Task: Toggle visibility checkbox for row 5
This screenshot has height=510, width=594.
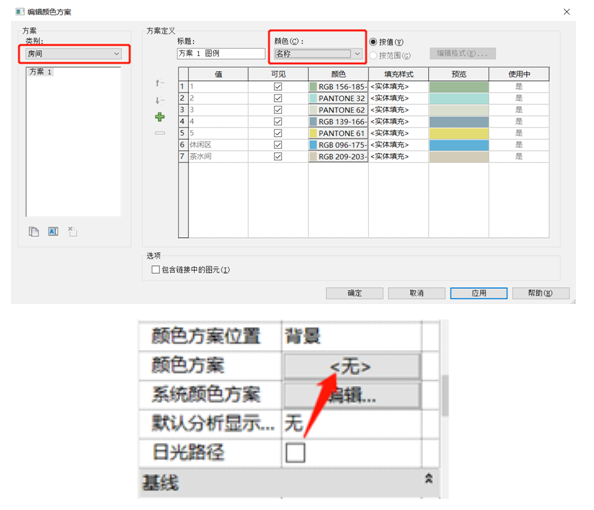Action: pos(278,133)
